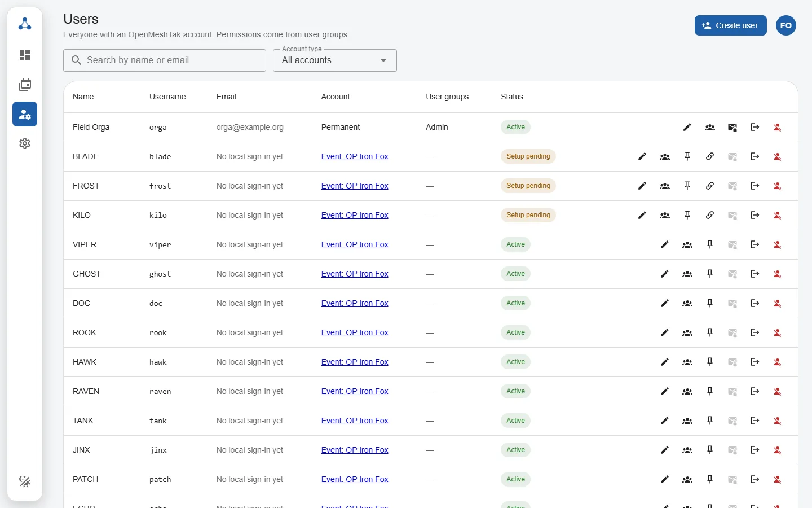Open group assignment for VIPER
812x508 pixels.
pos(687,244)
